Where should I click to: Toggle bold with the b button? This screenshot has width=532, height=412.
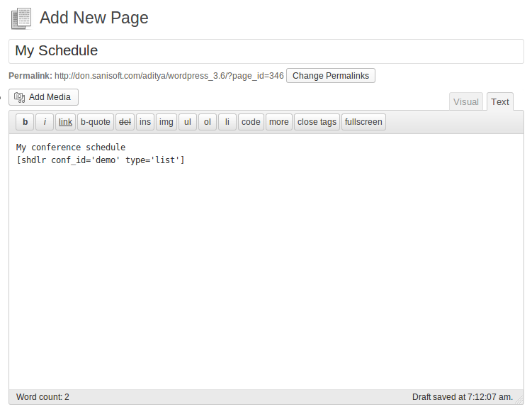click(x=25, y=122)
